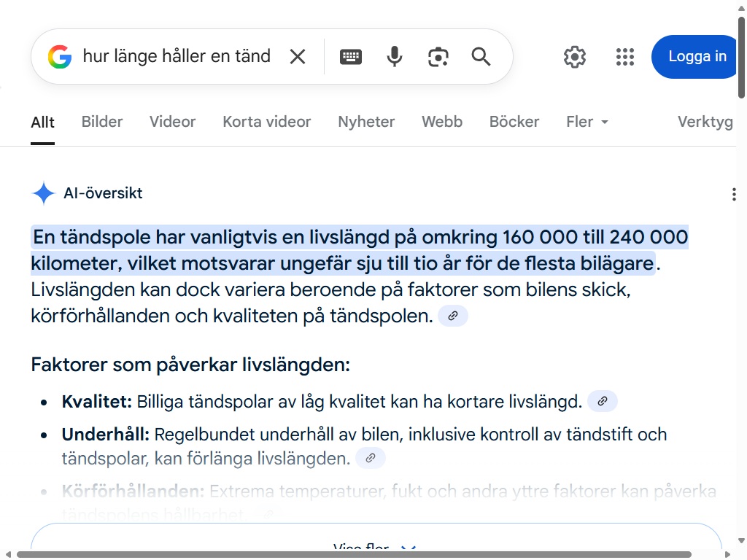This screenshot has height=560, width=747.
Task: Click the 'Underhåll:' bold label
Action: (x=106, y=435)
